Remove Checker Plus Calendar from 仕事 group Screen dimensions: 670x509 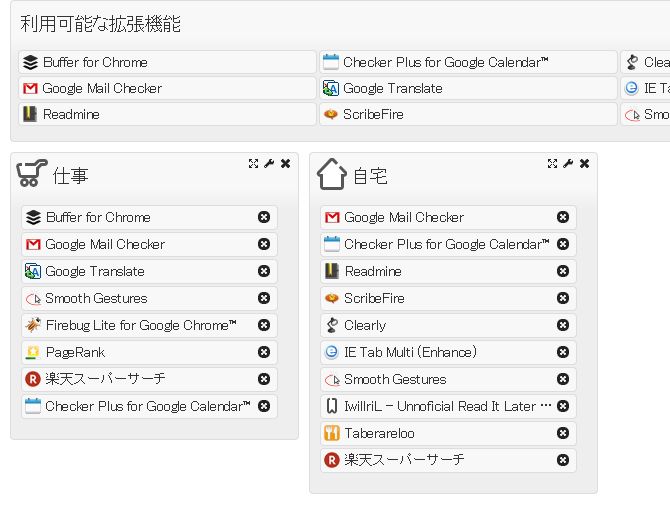[264, 406]
